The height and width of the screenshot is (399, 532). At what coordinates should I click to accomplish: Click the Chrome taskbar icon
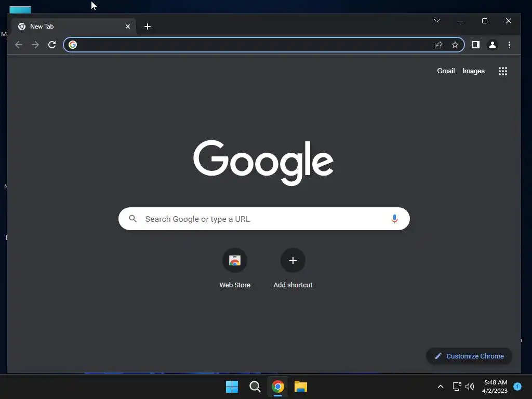278,387
